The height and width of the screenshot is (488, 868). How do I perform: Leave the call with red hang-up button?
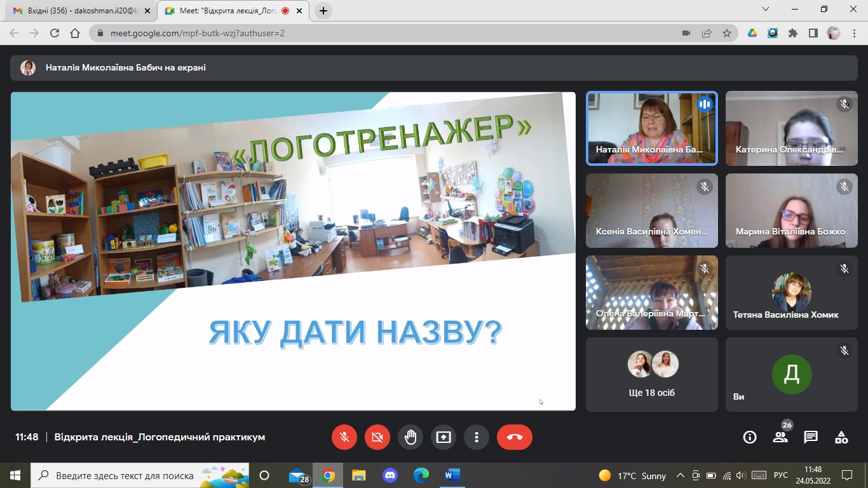pyautogui.click(x=514, y=437)
